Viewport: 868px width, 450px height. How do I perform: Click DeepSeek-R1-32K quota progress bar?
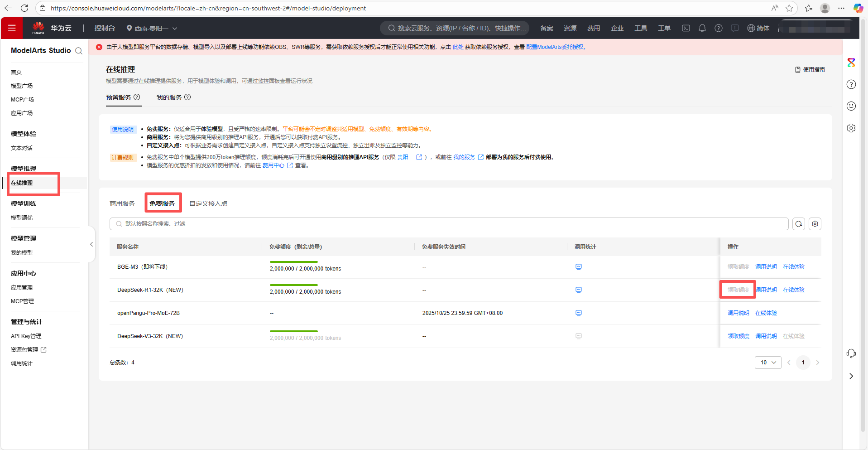(x=294, y=285)
